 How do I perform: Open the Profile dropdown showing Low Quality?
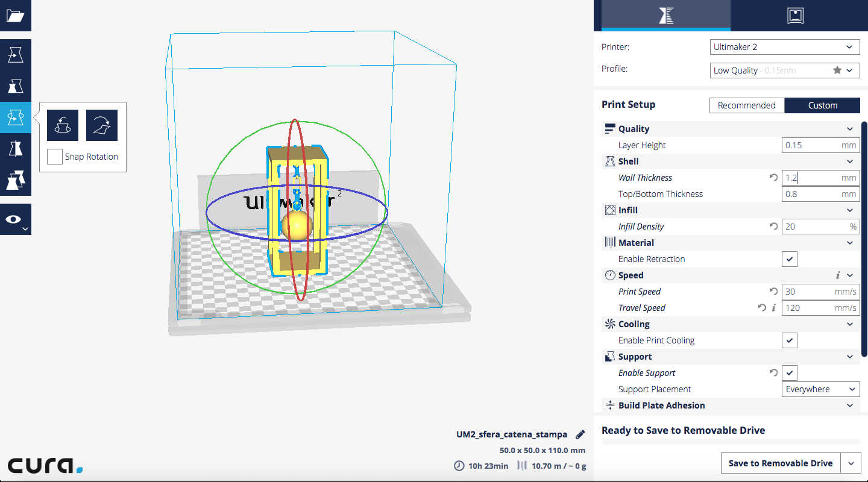tap(784, 70)
